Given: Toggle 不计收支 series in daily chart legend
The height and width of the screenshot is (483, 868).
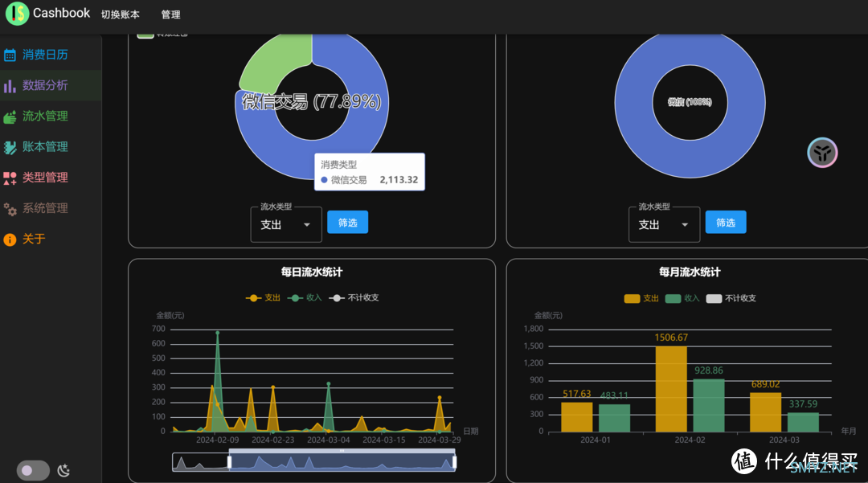Looking at the screenshot, I should pos(354,297).
